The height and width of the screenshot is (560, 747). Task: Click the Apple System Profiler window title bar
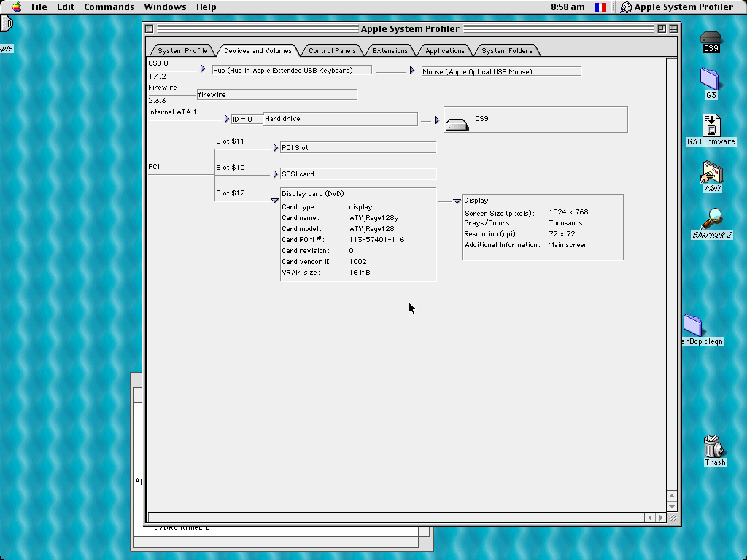[x=410, y=28]
